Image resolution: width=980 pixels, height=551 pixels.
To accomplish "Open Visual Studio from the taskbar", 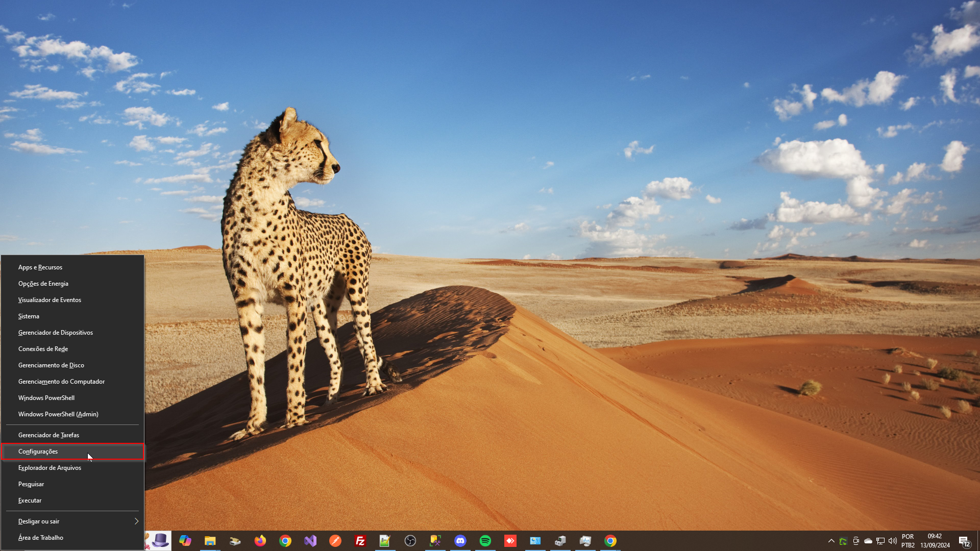I will point(310,541).
